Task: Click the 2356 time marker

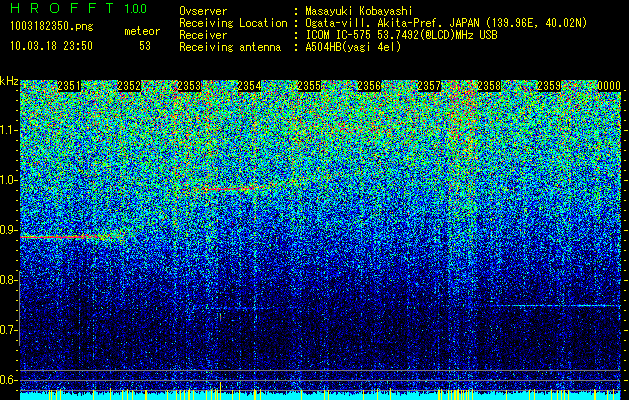Action: coord(369,86)
